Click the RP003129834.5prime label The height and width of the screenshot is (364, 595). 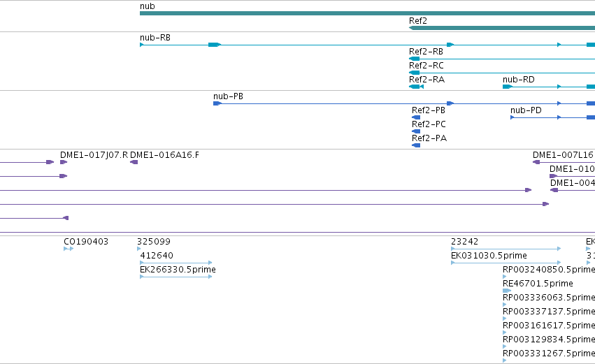click(x=549, y=340)
